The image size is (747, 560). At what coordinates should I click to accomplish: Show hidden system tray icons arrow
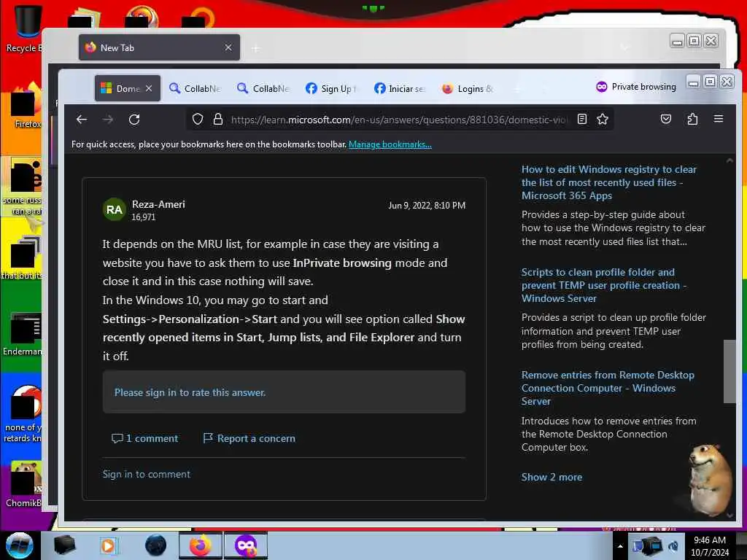click(620, 546)
